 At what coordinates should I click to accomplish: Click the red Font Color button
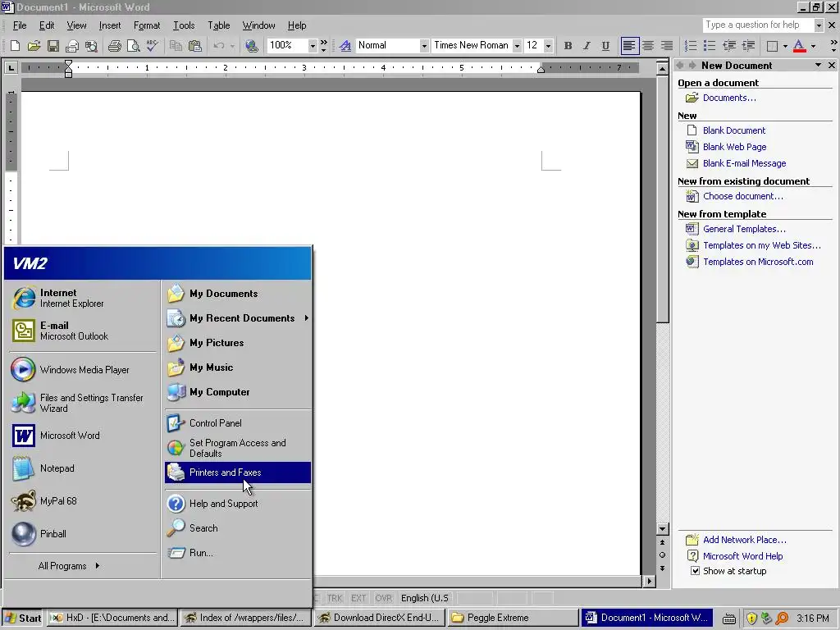[799, 46]
